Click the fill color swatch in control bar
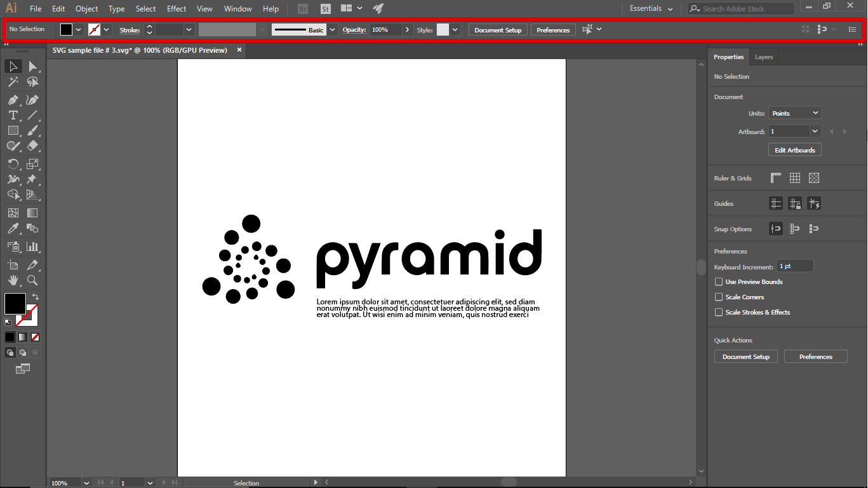 pos(67,30)
